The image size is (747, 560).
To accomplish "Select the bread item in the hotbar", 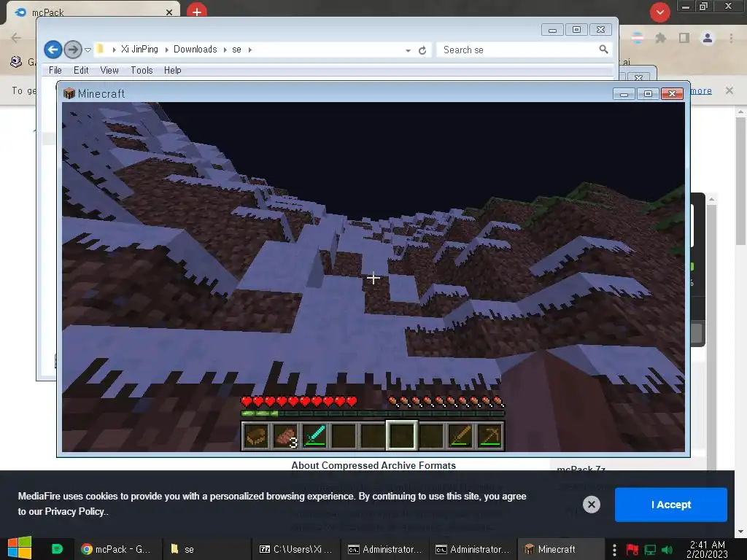I will 256,436.
